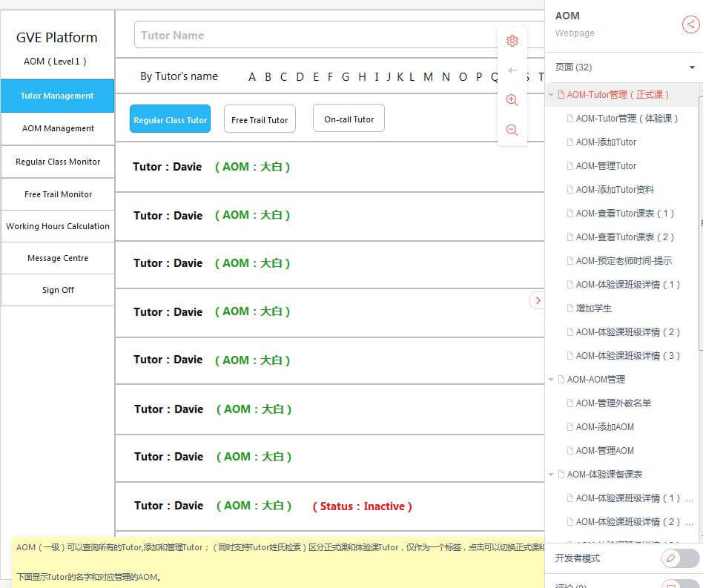Image resolution: width=703 pixels, height=588 pixels.
Task: Click the share icon beside AOM title
Action: click(690, 24)
